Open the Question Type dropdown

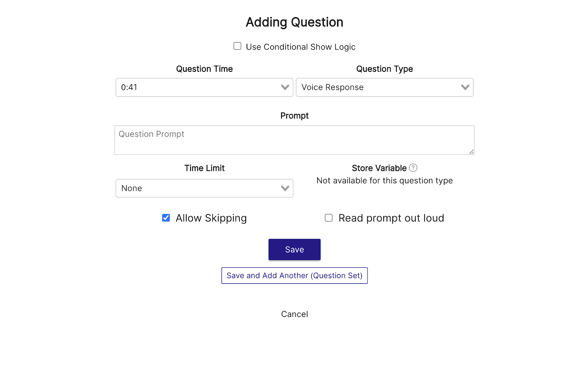384,87
